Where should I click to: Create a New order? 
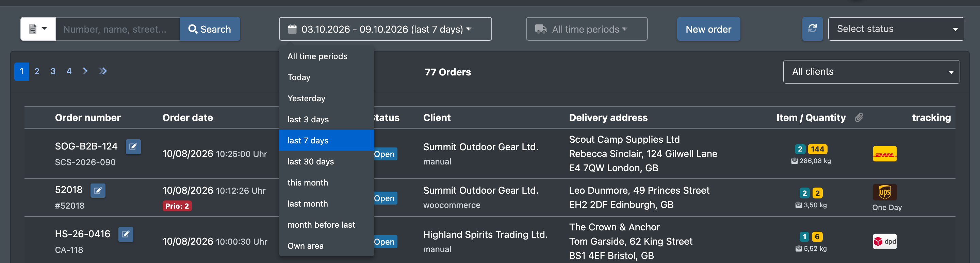point(708,29)
